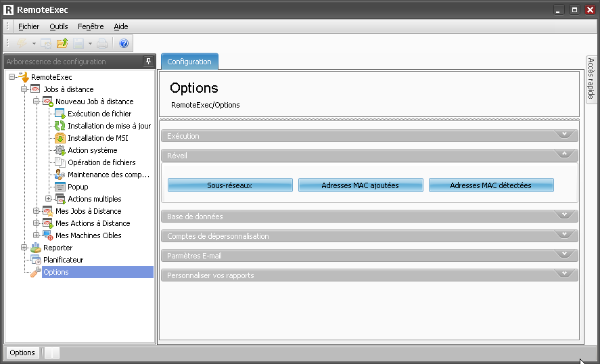Switch to the Configuration tab
This screenshot has width=600, height=364.
(x=189, y=62)
